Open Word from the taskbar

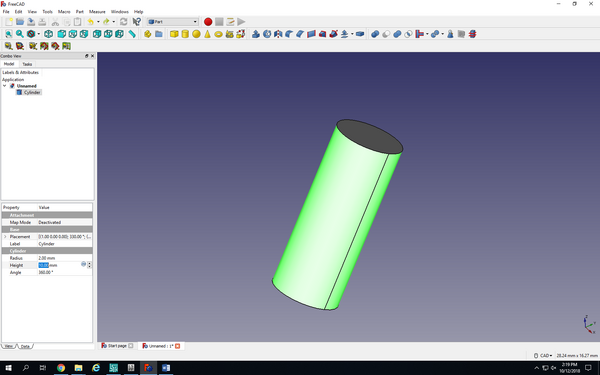[166, 368]
